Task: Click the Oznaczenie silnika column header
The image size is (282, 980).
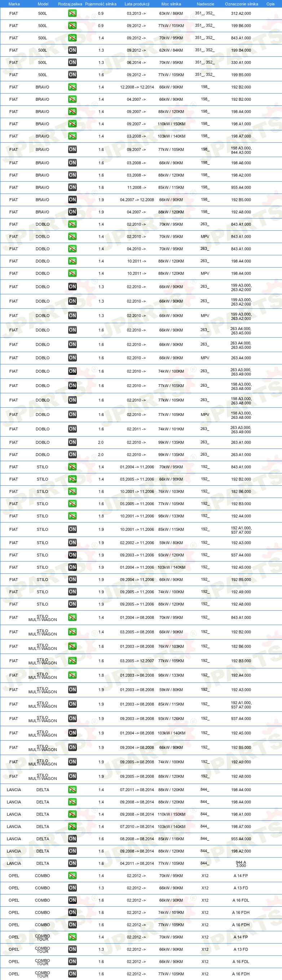Action: click(241, 4)
